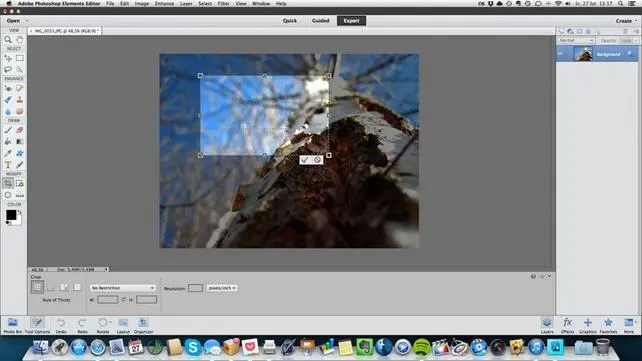Open the Filter menu

click(x=224, y=4)
